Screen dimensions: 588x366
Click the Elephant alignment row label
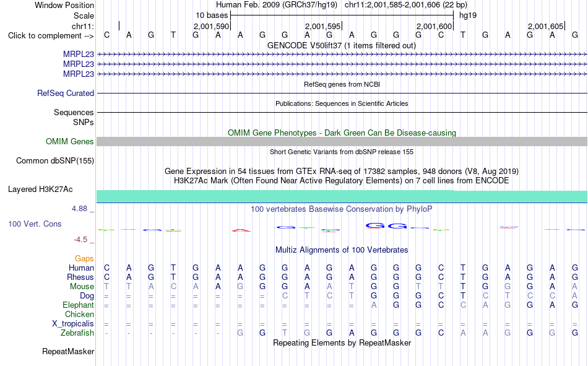79,305
